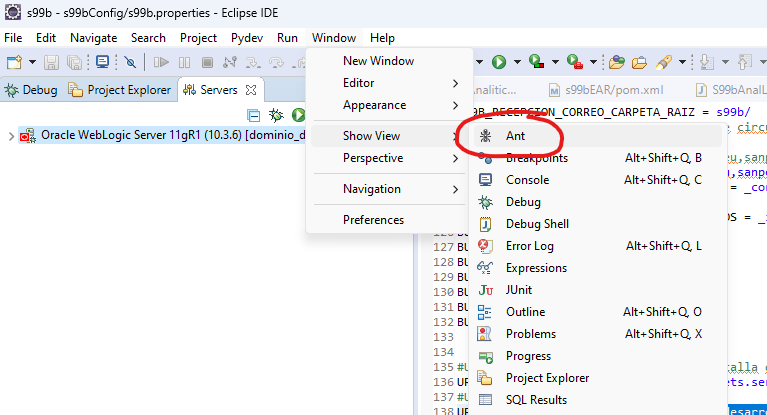Start server in debug mode bug icon
The image size is (767, 415).
click(x=276, y=115)
